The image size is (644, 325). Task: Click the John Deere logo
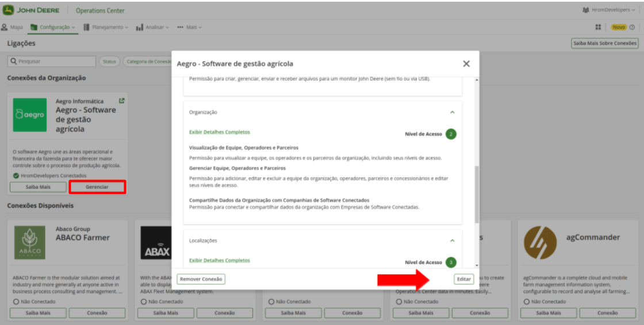(8, 10)
